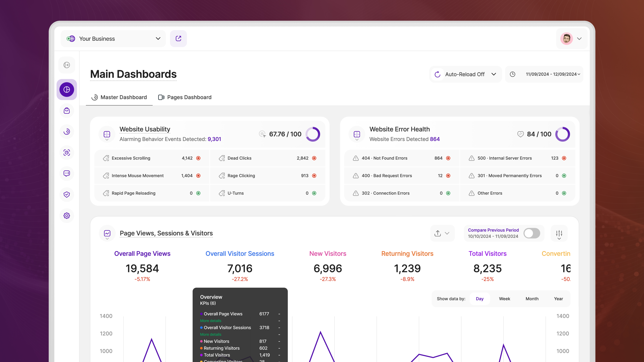Screen dimensions: 644x362
Task: Click the shopping bag sidebar icon
Action: [x=67, y=111]
